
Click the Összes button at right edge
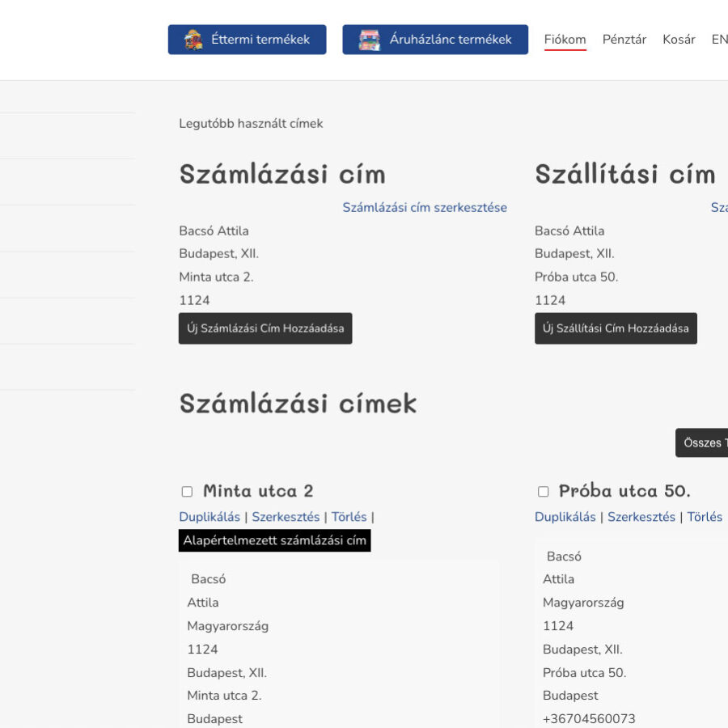click(x=703, y=443)
